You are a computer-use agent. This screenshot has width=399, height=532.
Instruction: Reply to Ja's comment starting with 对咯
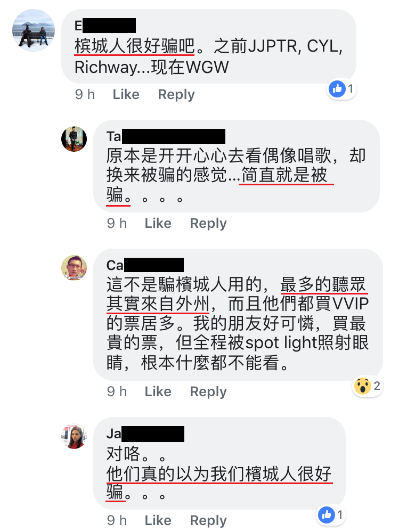(208, 520)
